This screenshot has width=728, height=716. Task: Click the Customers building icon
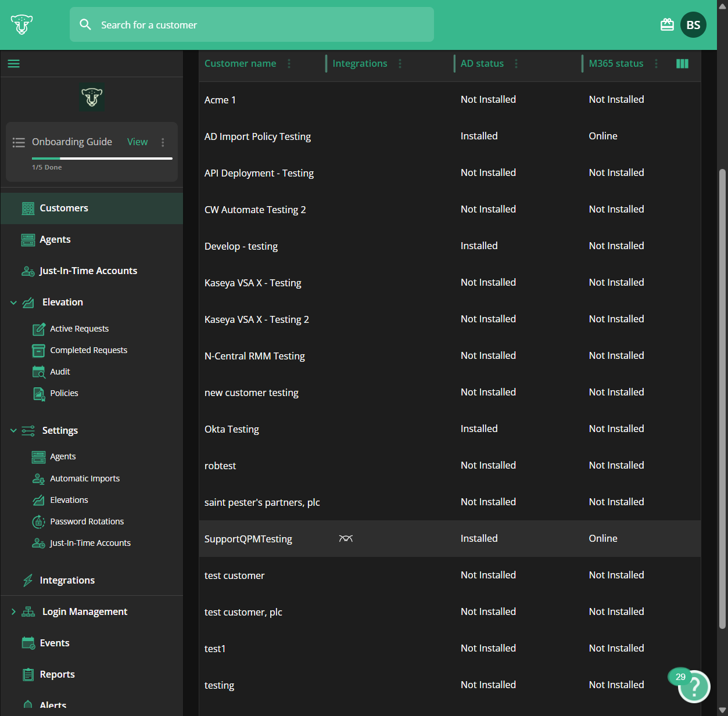point(28,208)
